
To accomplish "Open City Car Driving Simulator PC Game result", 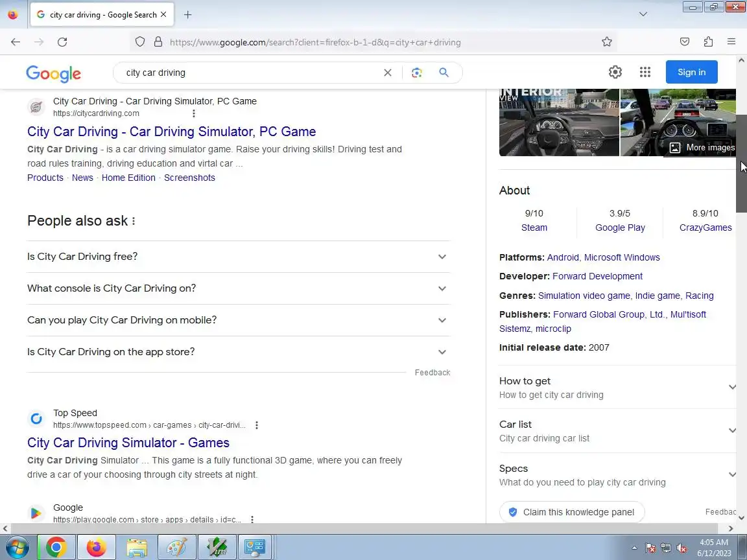I will point(171,132).
